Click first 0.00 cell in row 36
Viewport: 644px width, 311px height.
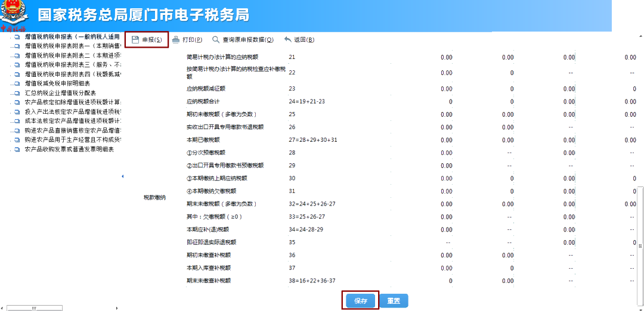click(x=447, y=256)
